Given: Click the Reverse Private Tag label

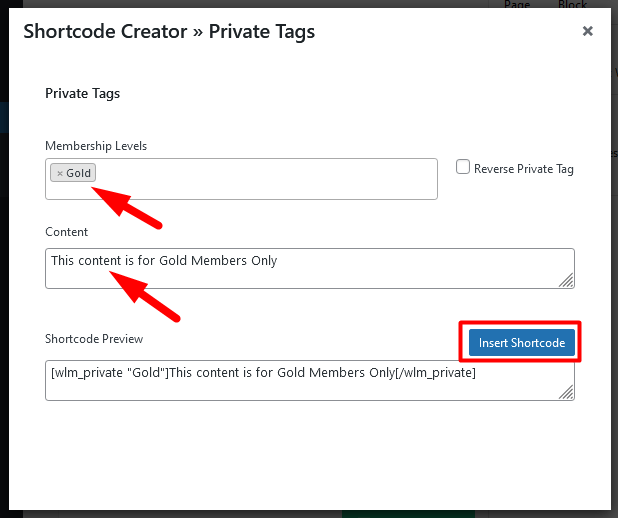Looking at the screenshot, I should [523, 169].
